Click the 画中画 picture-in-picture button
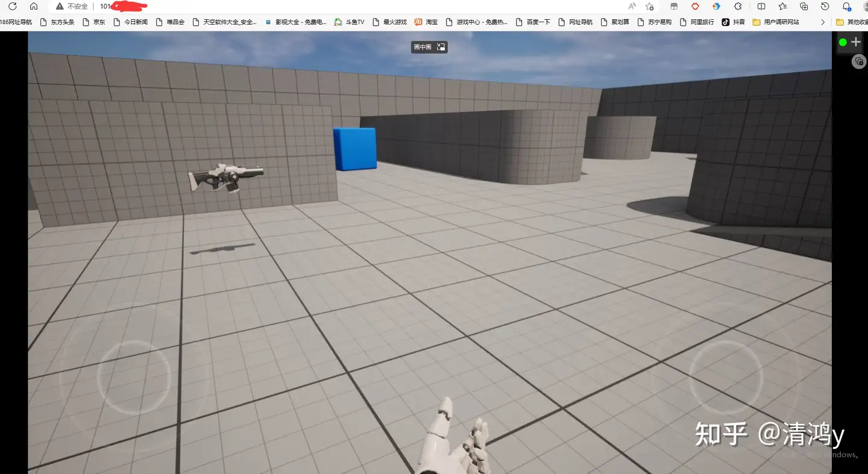 point(429,47)
